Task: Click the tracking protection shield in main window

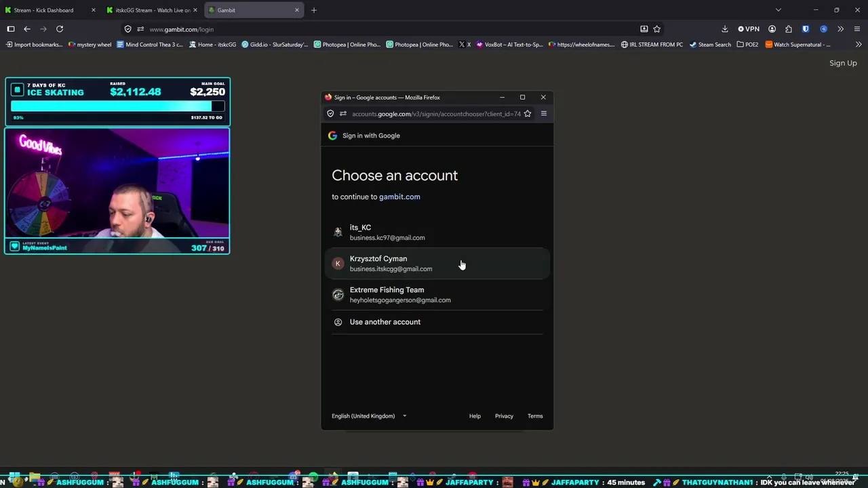Action: (x=128, y=29)
